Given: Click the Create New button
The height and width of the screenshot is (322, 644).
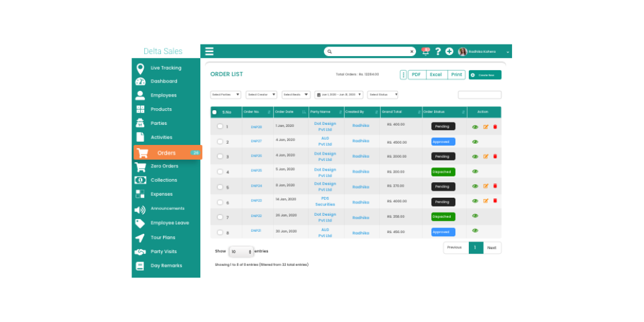Looking at the screenshot, I should 485,75.
